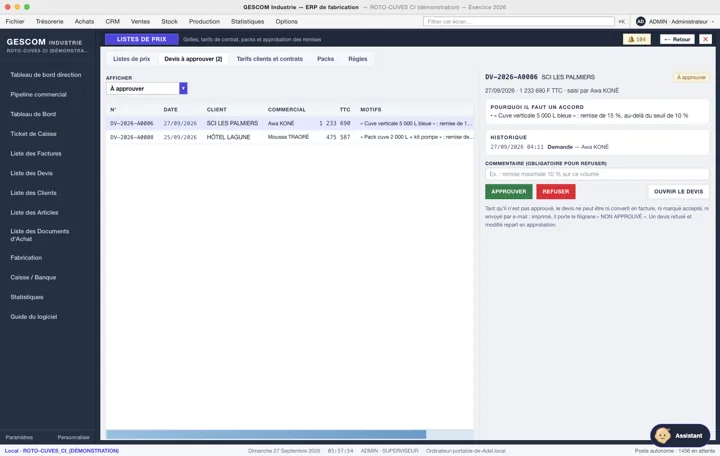
Task: Click client cell SCI LES PALMIERS in the table
Action: click(x=232, y=124)
